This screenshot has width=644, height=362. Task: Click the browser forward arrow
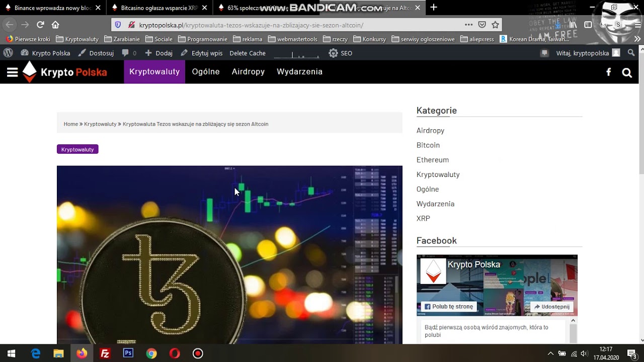coord(25,25)
